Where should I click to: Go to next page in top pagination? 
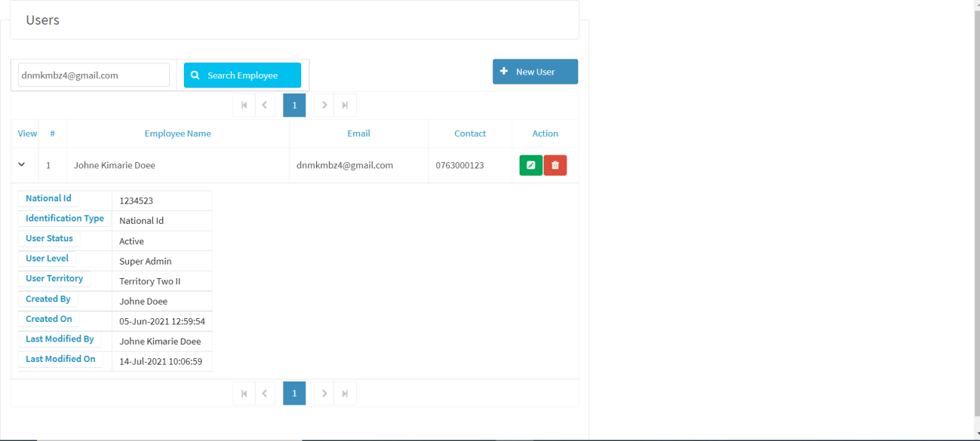point(324,106)
